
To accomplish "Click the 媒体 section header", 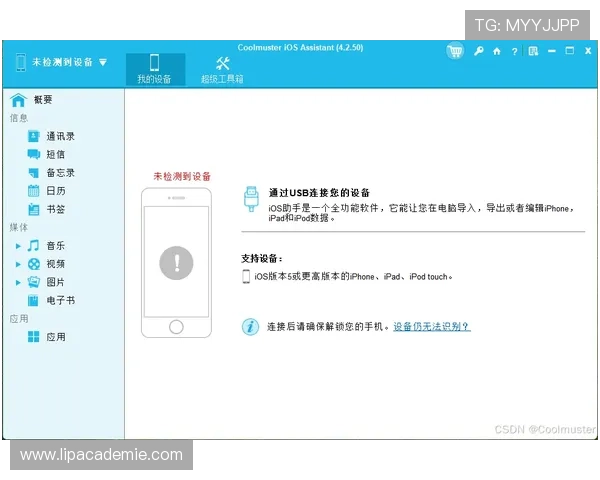I will [x=19, y=227].
